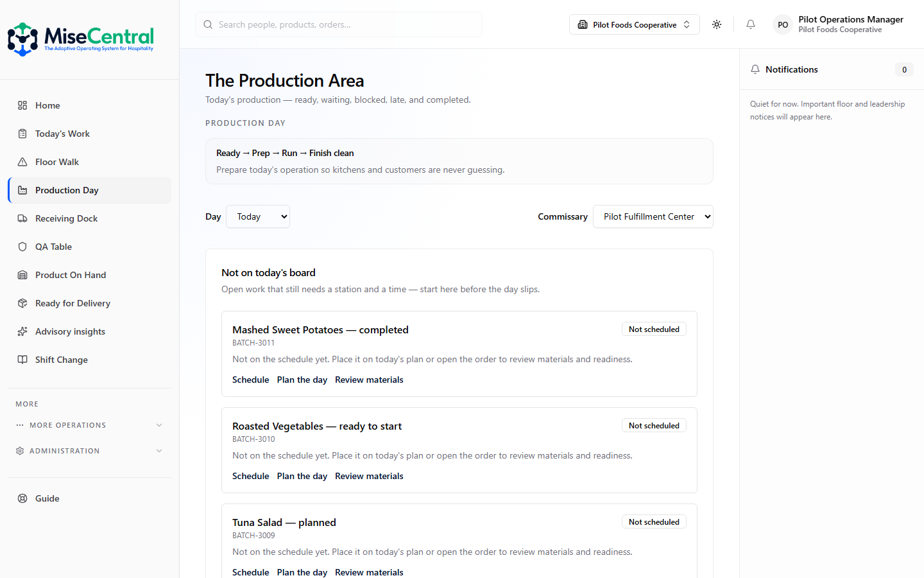Open Shift Change page
924x578 pixels.
tap(90, 360)
